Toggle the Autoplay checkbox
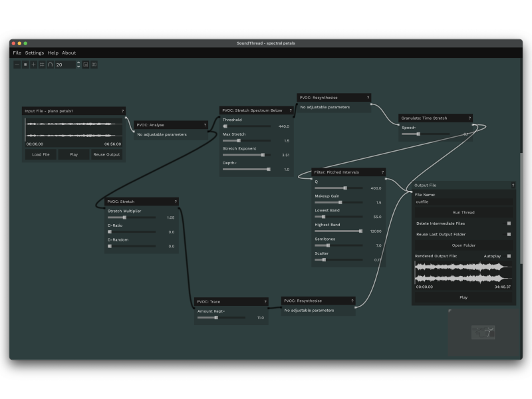Viewport: 532px width, 399px height. point(509,256)
